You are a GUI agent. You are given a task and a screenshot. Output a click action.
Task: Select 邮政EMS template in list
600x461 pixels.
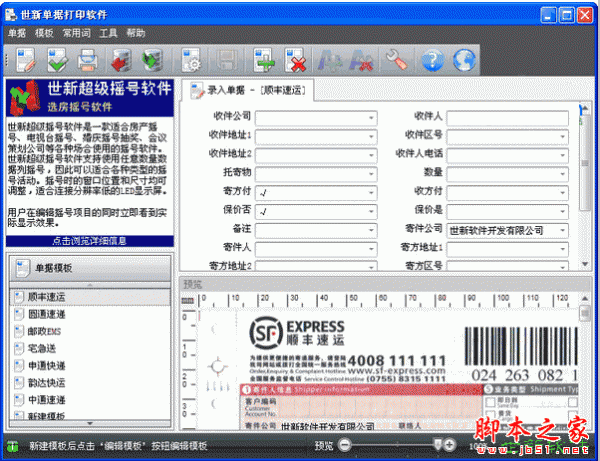coord(90,331)
